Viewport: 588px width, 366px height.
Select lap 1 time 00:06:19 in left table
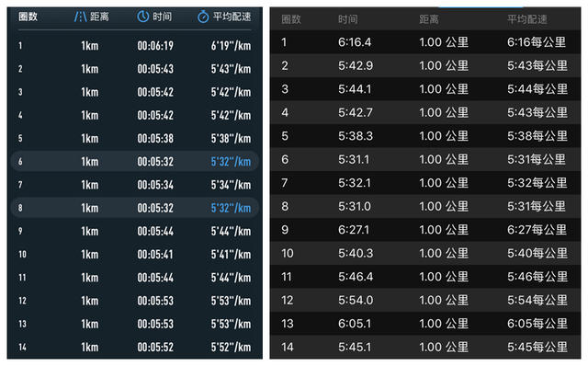[x=155, y=46]
